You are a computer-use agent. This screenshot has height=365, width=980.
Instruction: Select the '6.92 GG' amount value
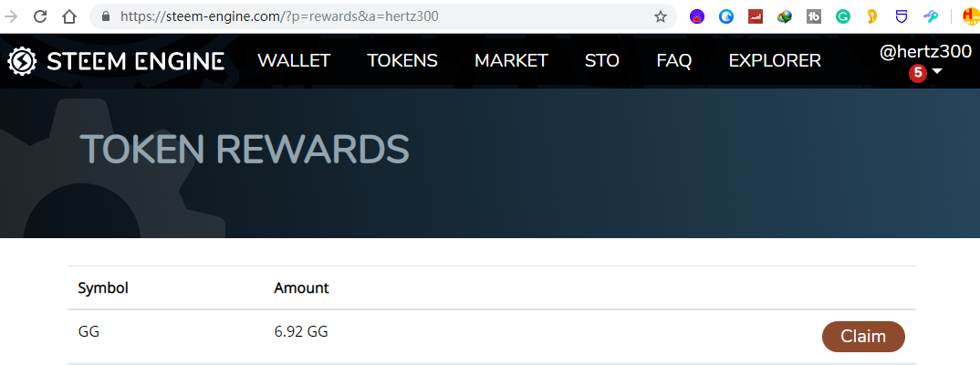(x=301, y=332)
